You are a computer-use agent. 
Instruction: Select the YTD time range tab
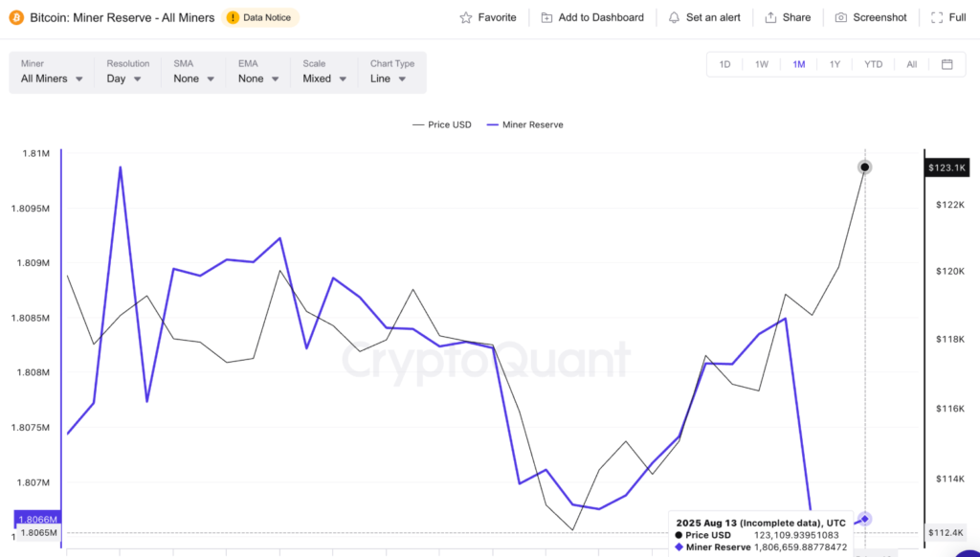click(x=873, y=64)
